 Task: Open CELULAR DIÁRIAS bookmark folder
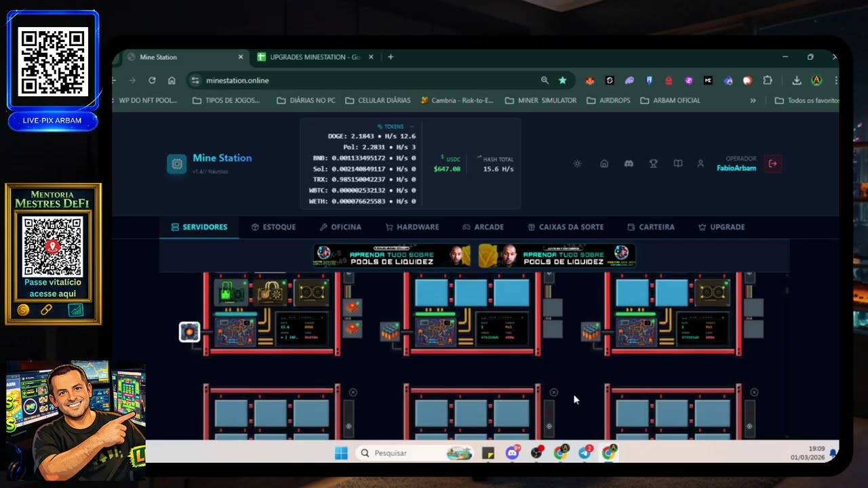coord(378,100)
